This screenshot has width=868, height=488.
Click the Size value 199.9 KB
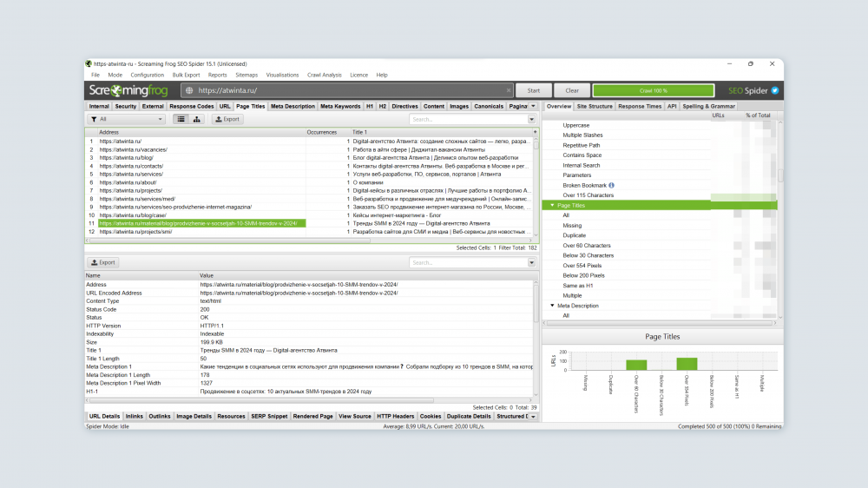pos(212,342)
